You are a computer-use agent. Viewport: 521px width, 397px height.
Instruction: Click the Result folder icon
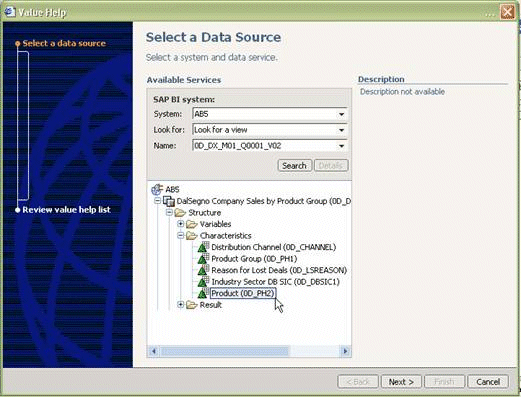click(x=192, y=305)
